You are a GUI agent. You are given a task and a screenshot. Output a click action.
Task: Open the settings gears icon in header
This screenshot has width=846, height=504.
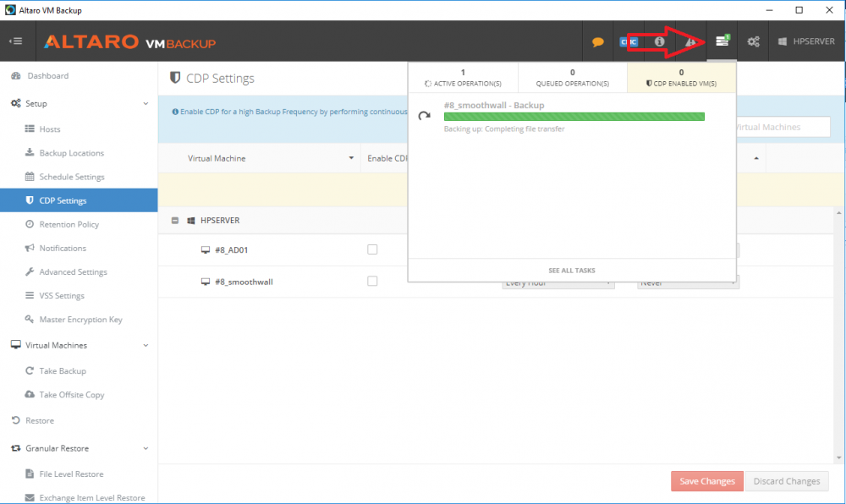[x=753, y=41]
